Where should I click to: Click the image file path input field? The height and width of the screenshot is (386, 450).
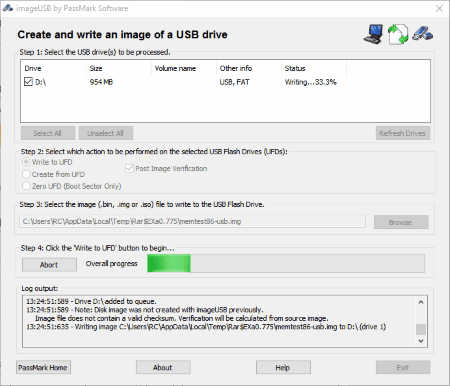click(192, 221)
